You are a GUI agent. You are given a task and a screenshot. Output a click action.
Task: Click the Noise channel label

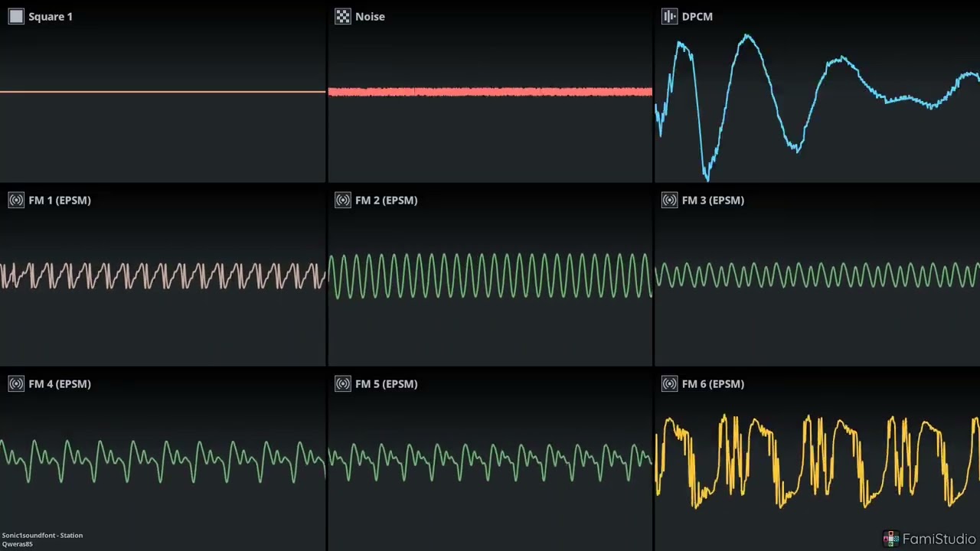[x=370, y=16]
